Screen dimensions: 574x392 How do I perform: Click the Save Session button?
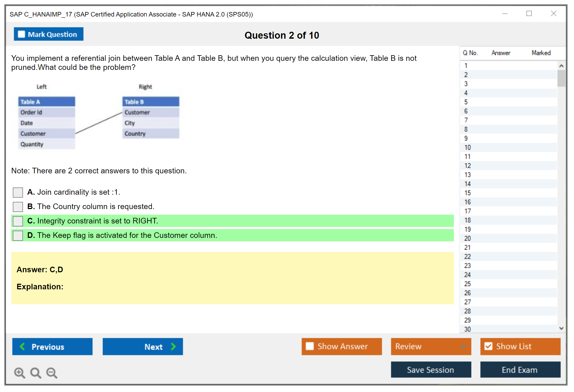click(x=431, y=370)
